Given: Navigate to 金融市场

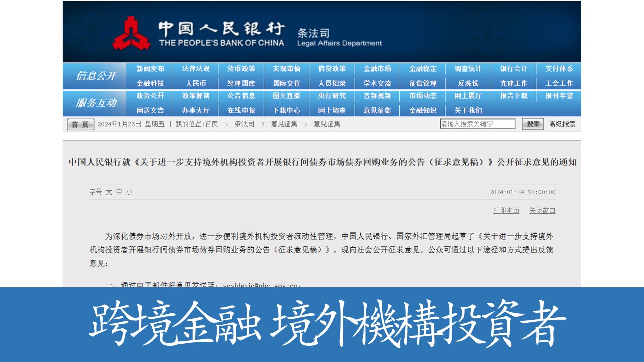Looking at the screenshot, I should tap(377, 69).
